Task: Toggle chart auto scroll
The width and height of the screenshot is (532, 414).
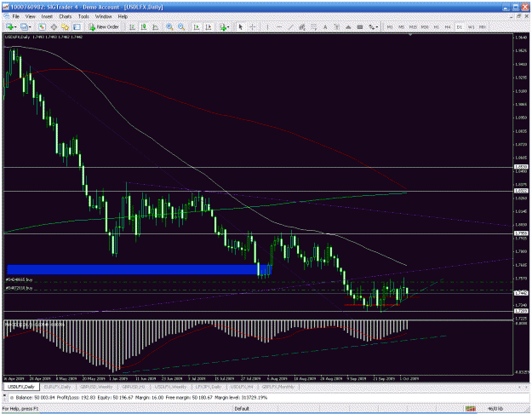Action: [x=197, y=26]
